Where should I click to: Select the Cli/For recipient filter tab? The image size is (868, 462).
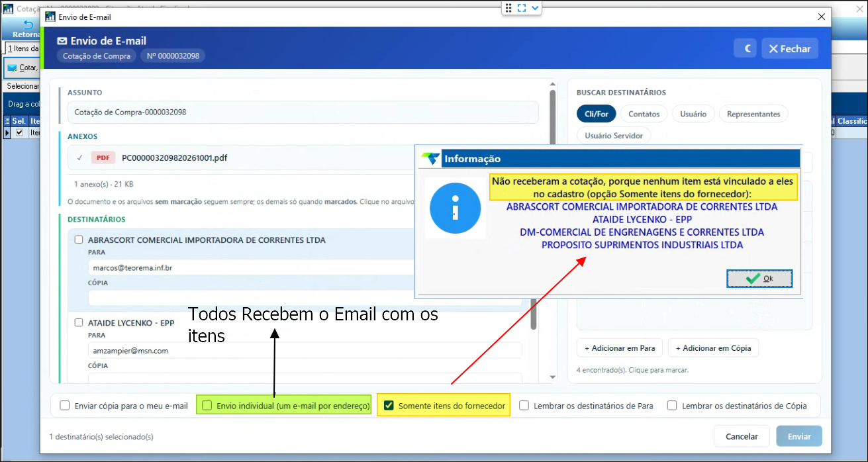[597, 114]
